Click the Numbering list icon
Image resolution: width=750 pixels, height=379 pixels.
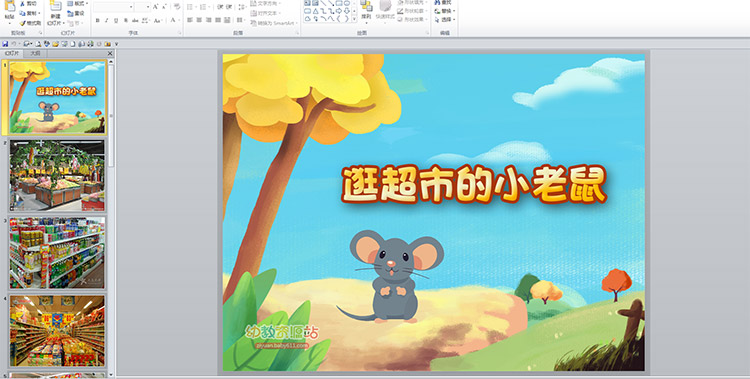coord(204,7)
